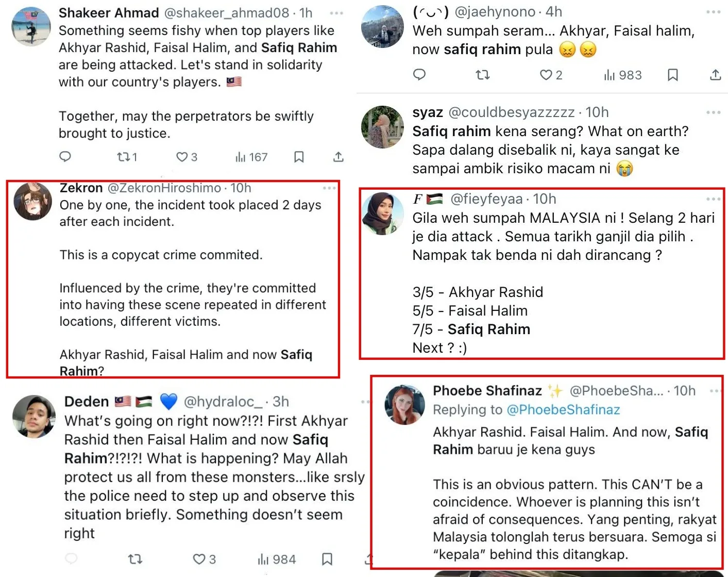Reply to Shakeer Ahmad's tweet

click(x=65, y=157)
